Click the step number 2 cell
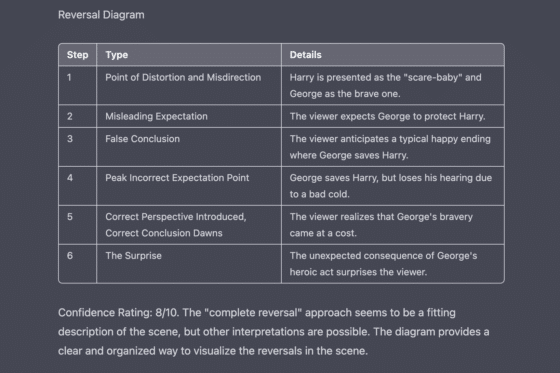Viewport: 560px width, 373px height. point(78,116)
